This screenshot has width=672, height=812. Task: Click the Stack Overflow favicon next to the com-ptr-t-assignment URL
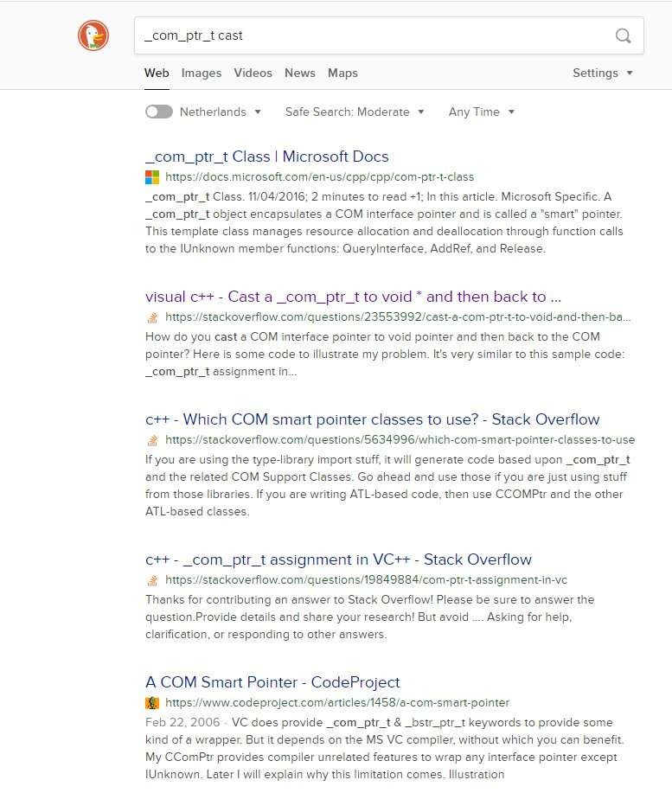(152, 580)
